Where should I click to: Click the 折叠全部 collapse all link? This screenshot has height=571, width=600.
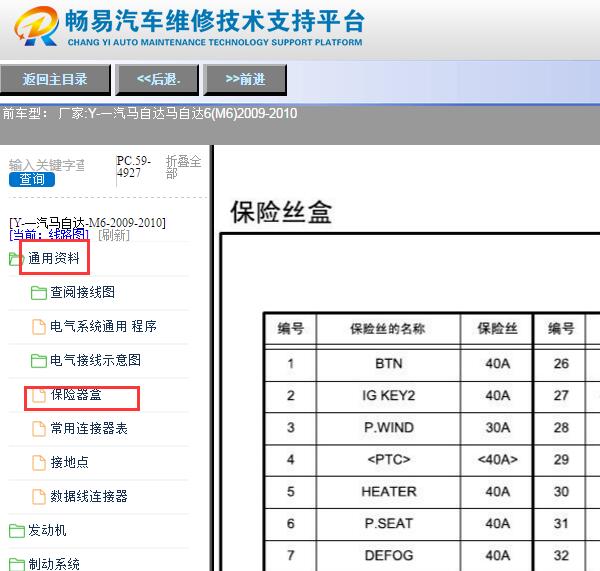(x=183, y=167)
